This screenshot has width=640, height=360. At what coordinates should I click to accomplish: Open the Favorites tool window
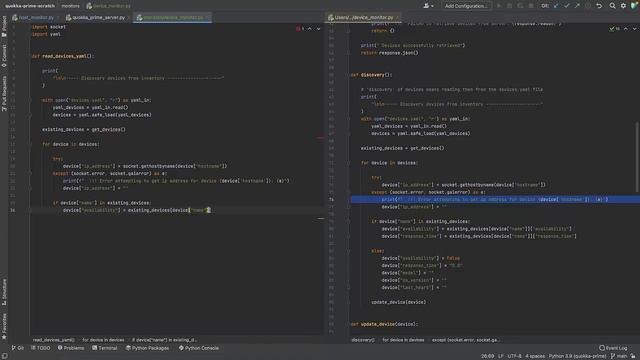coord(4,327)
